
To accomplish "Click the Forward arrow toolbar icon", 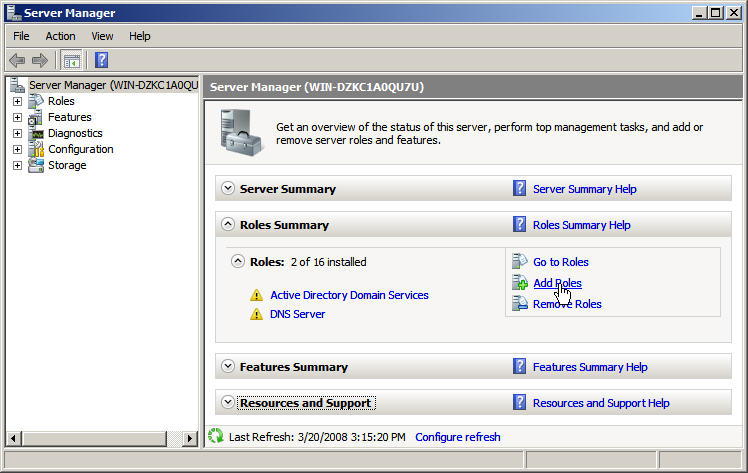I will coord(40,61).
